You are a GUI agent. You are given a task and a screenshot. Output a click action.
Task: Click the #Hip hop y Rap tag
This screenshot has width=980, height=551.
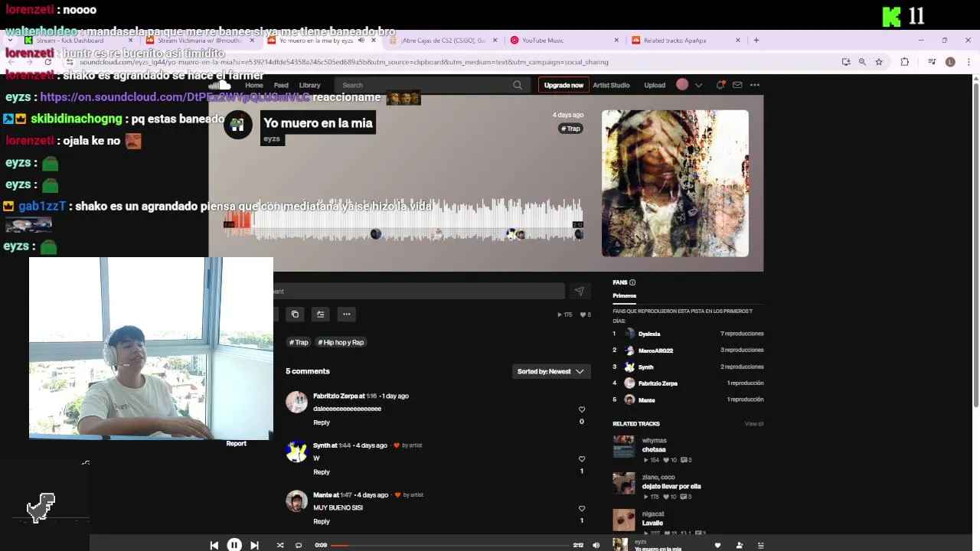pos(341,342)
